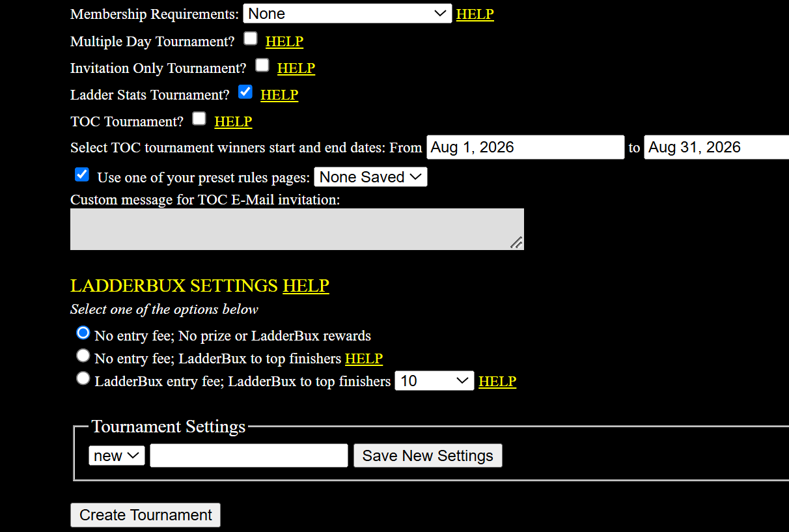Click the Save New Settings button
The height and width of the screenshot is (532, 789).
pyautogui.click(x=428, y=456)
